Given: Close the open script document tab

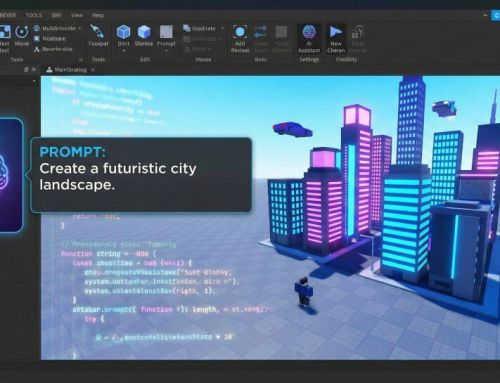Looking at the screenshot, I should coord(93,70).
